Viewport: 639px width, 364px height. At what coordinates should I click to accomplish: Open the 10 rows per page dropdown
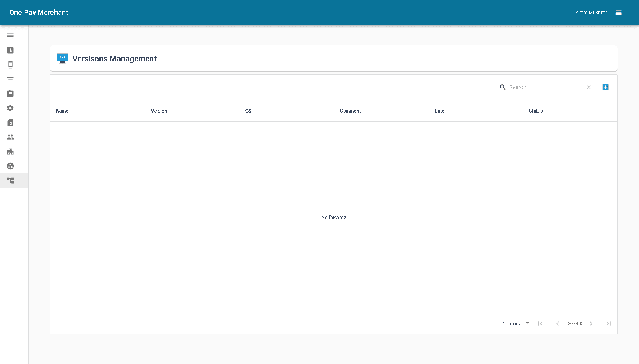click(x=515, y=323)
